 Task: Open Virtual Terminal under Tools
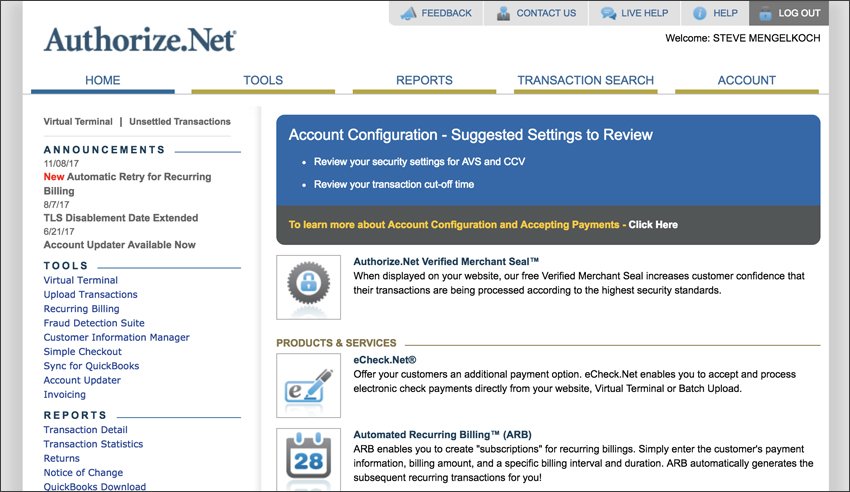coord(80,280)
